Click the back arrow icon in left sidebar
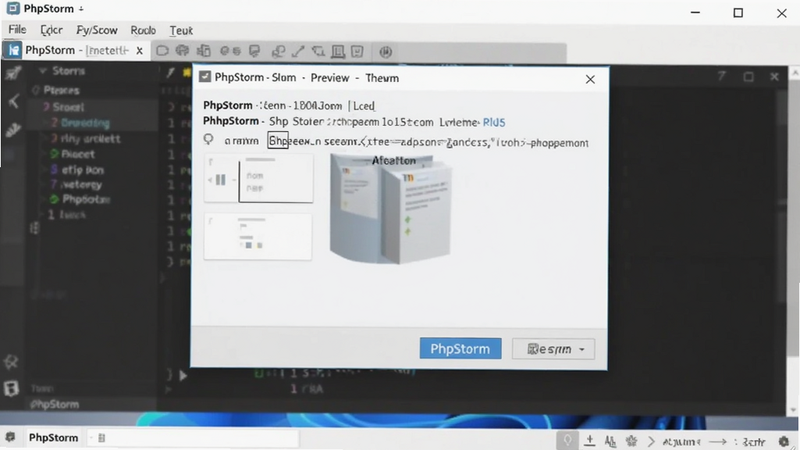800x450 pixels. [13, 101]
